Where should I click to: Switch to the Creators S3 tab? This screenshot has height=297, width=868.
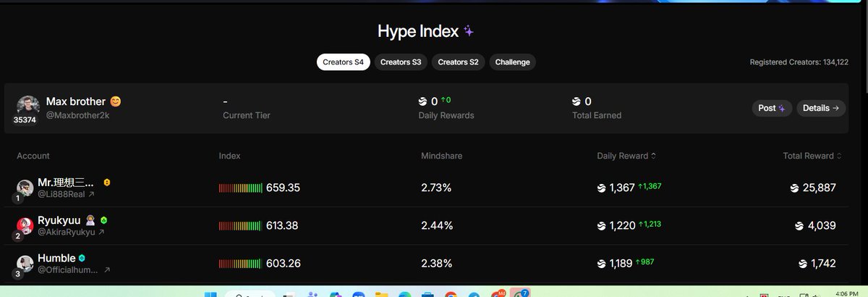click(x=401, y=62)
